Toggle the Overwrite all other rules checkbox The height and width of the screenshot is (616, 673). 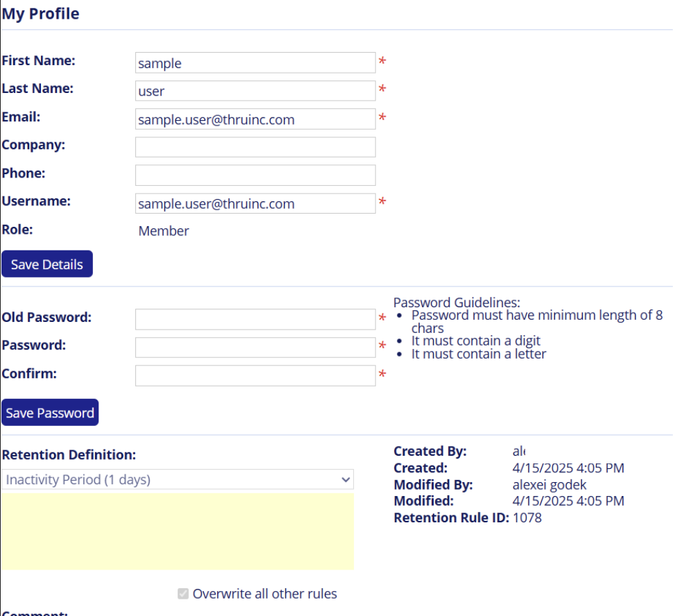point(183,594)
